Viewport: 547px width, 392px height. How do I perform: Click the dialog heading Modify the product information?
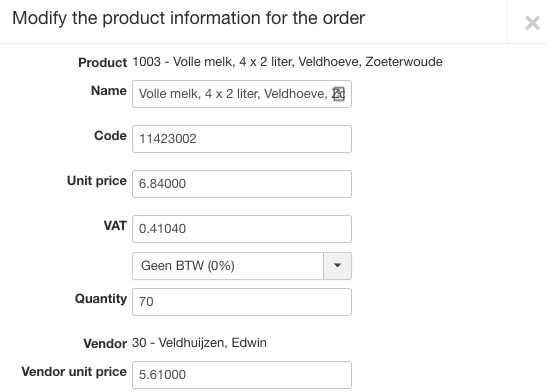click(x=189, y=18)
